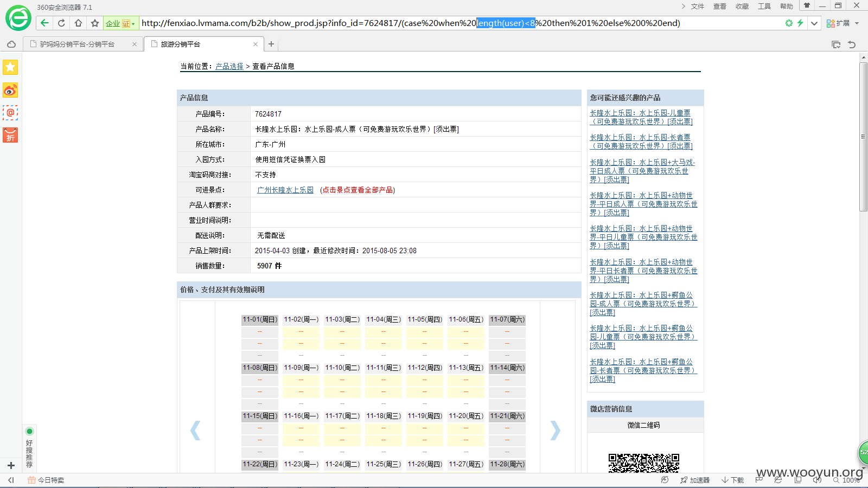Open the Weibo sidebar icon

tap(10, 90)
